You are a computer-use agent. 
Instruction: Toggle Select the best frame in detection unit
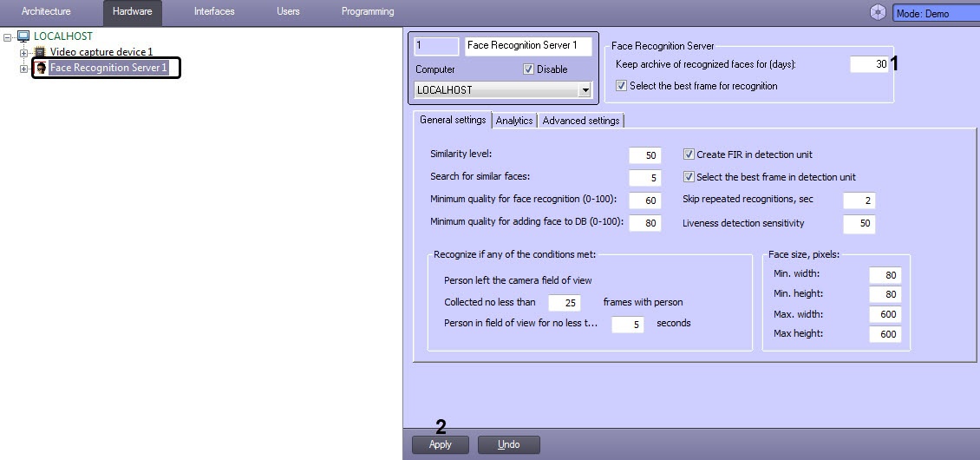click(x=689, y=177)
